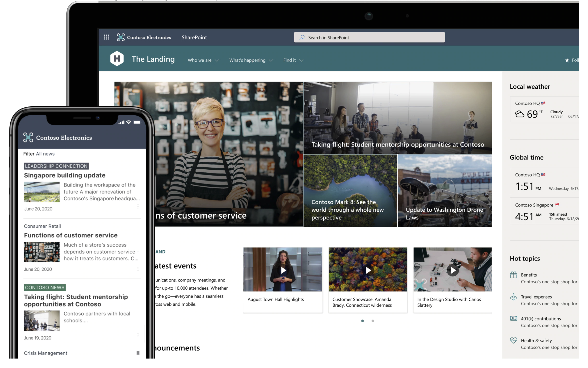Image resolution: width=588 pixels, height=368 pixels.
Task: Play the In the Design Studio video
Action: tap(453, 270)
